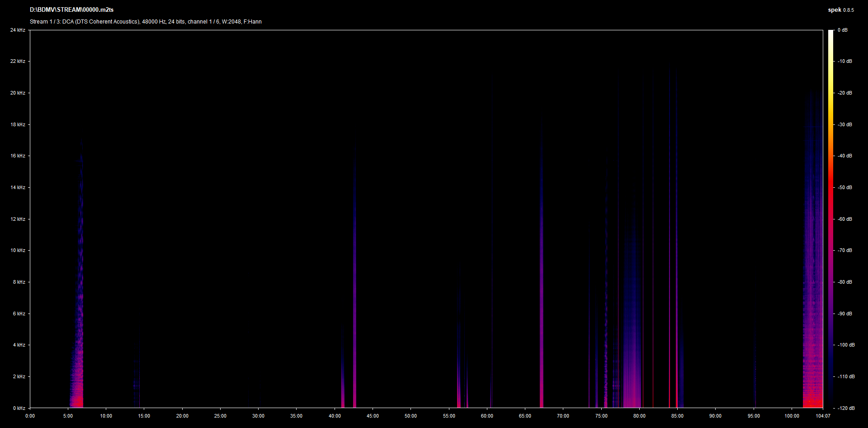
Task: Click the 0 kHz frequency axis label
Action: click(x=19, y=408)
